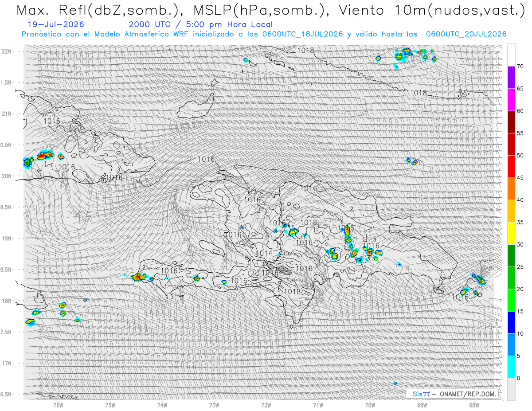Click the '76W' longitude axis label
Screen dimensions: 532x411
click(x=58, y=405)
